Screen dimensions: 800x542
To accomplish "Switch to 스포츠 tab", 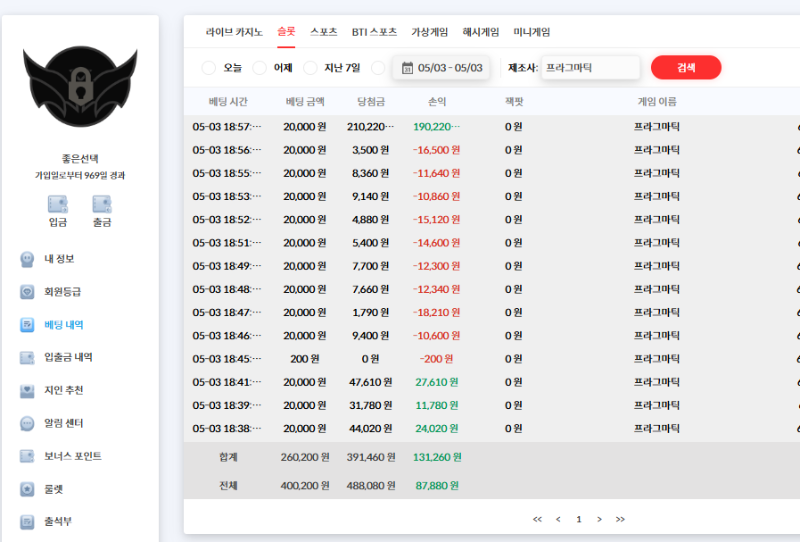I will [323, 32].
